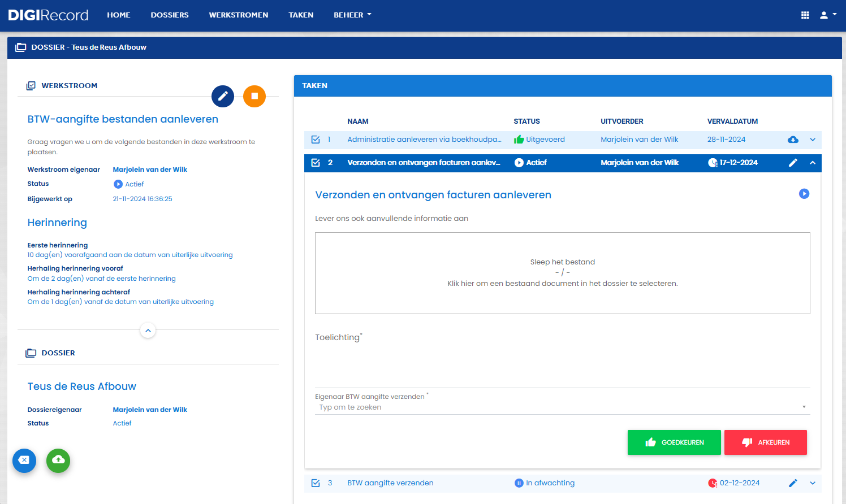Viewport: 846px width, 504px height.
Task: Click the play icon beside the task title
Action: coord(804,194)
